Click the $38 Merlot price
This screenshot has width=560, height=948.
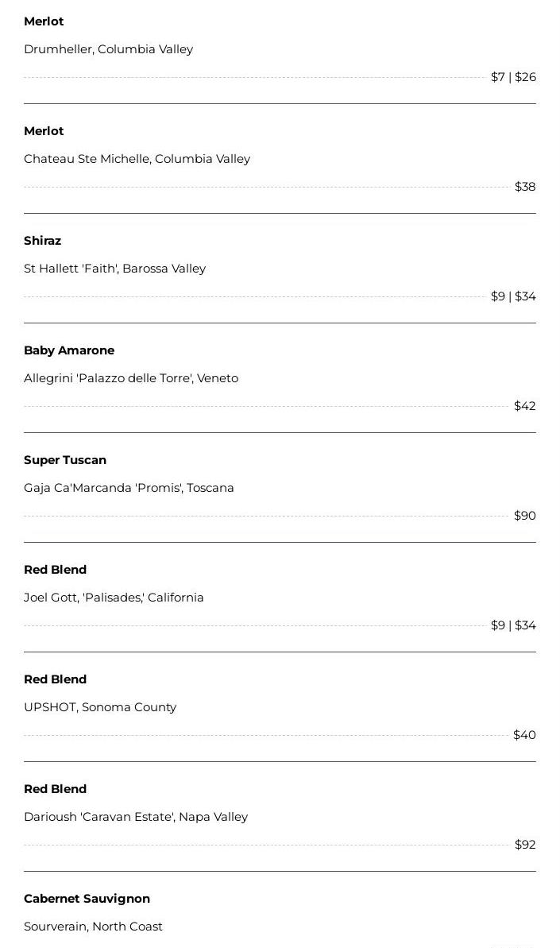525,186
